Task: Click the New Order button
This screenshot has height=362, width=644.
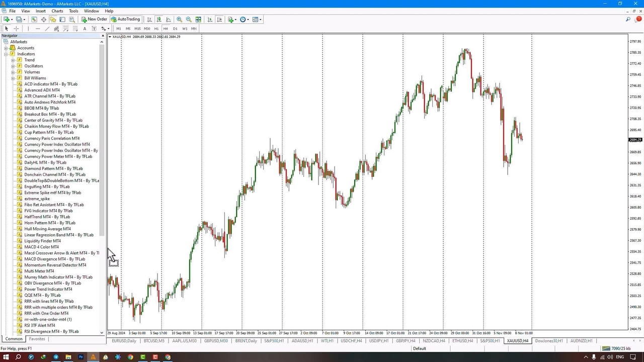Action: (x=94, y=20)
